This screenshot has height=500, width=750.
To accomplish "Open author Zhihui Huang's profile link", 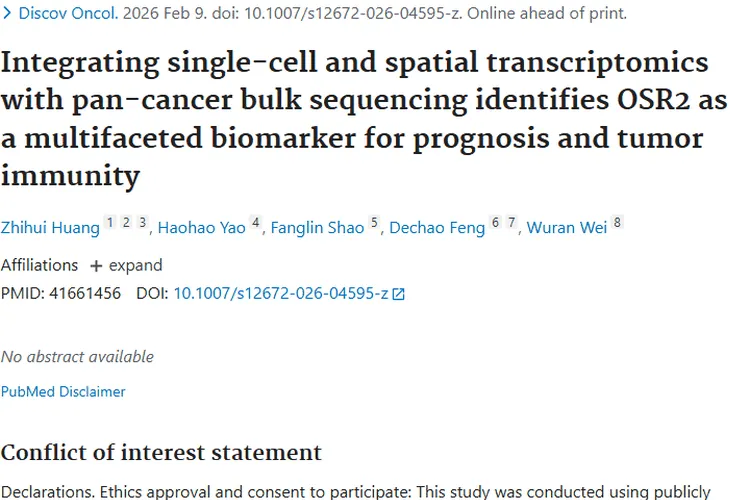I will (50, 228).
